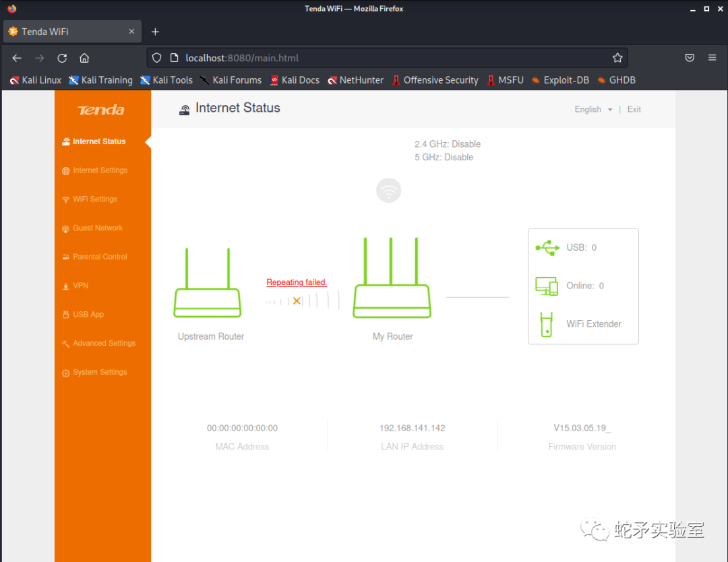Screen dimensions: 728x562
Task: Go to WiFi Settings page
Action: tap(90, 199)
